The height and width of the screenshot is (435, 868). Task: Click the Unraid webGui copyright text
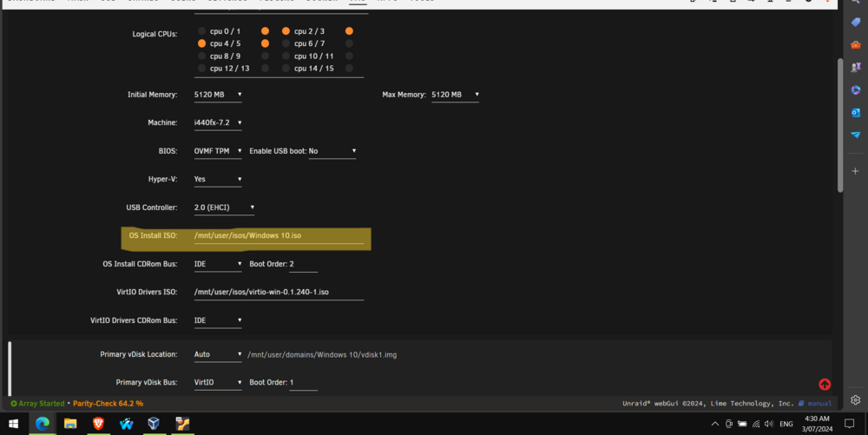click(x=708, y=404)
